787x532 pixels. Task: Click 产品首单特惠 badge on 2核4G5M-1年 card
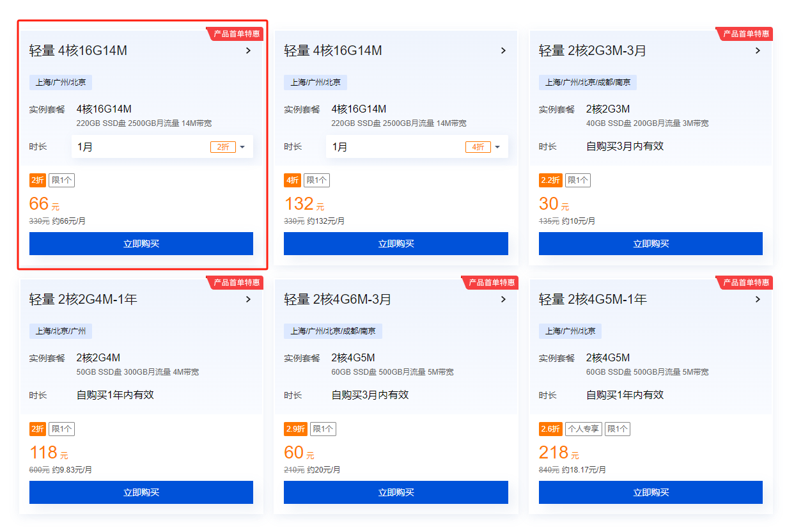[747, 283]
